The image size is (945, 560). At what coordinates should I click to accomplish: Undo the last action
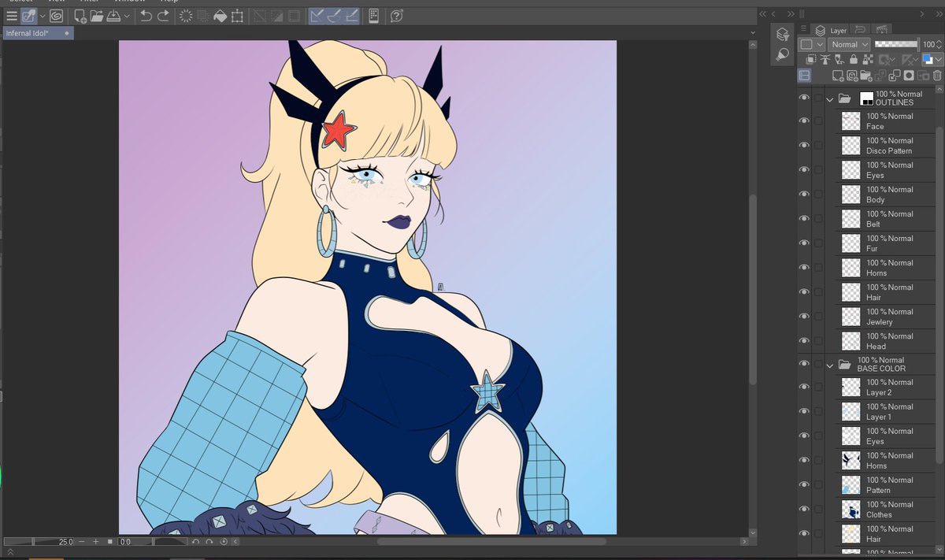pos(146,16)
